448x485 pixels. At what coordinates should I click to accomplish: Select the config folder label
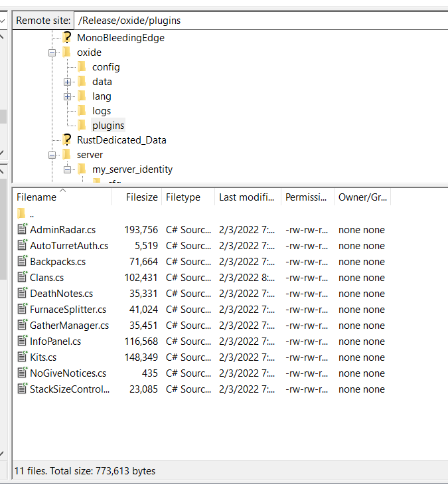coord(106,67)
